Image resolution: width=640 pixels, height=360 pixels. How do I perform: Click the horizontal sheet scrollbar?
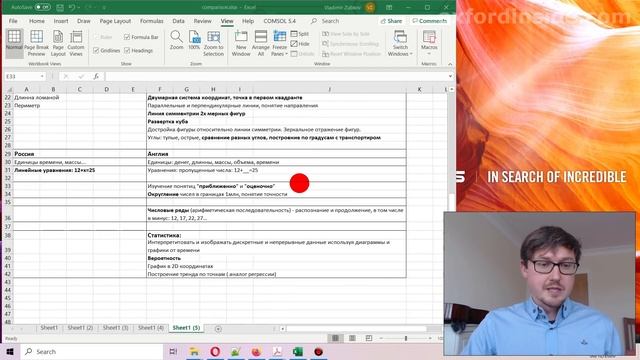coord(356,328)
